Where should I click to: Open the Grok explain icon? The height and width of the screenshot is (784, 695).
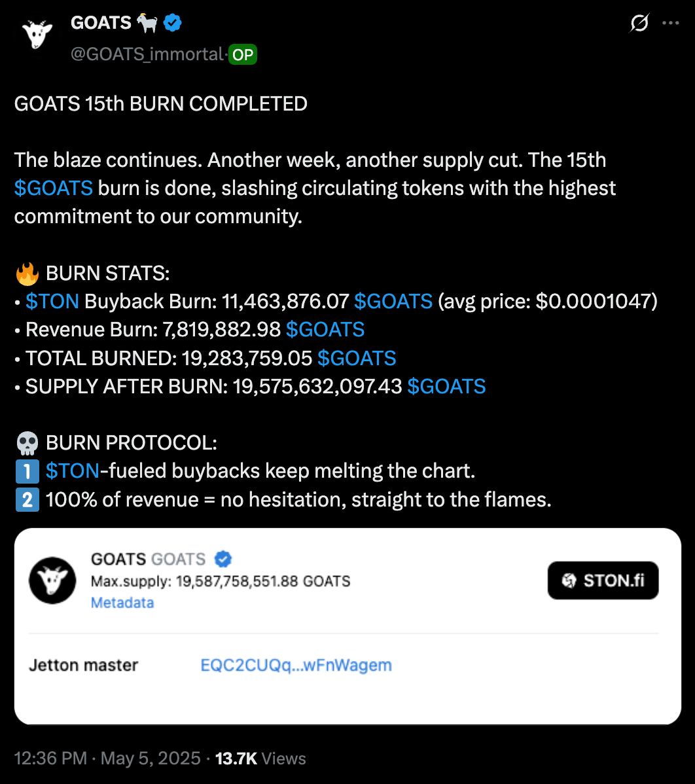pos(638,24)
